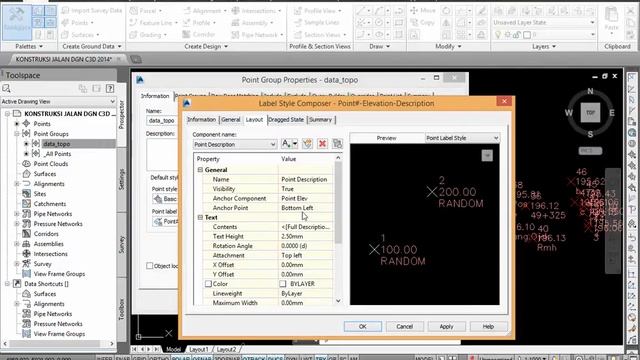This screenshot has width=640, height=360.
Task: Toggle 3DOSNAP in status bar
Action: pos(227,358)
